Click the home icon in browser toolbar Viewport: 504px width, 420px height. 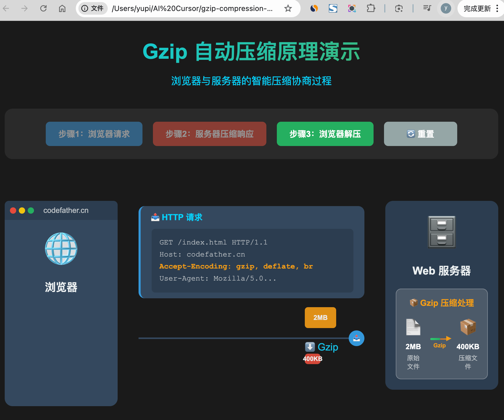pos(62,8)
